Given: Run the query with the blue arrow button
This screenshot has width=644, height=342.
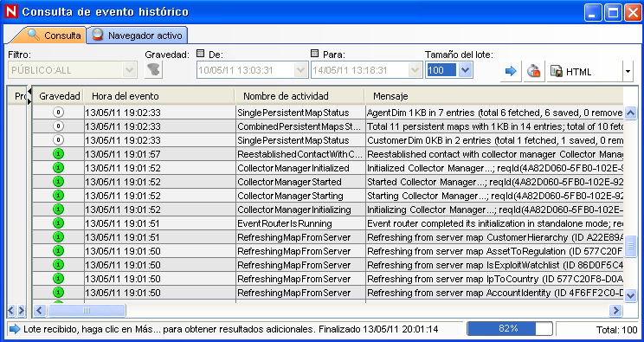Looking at the screenshot, I should point(511,71).
